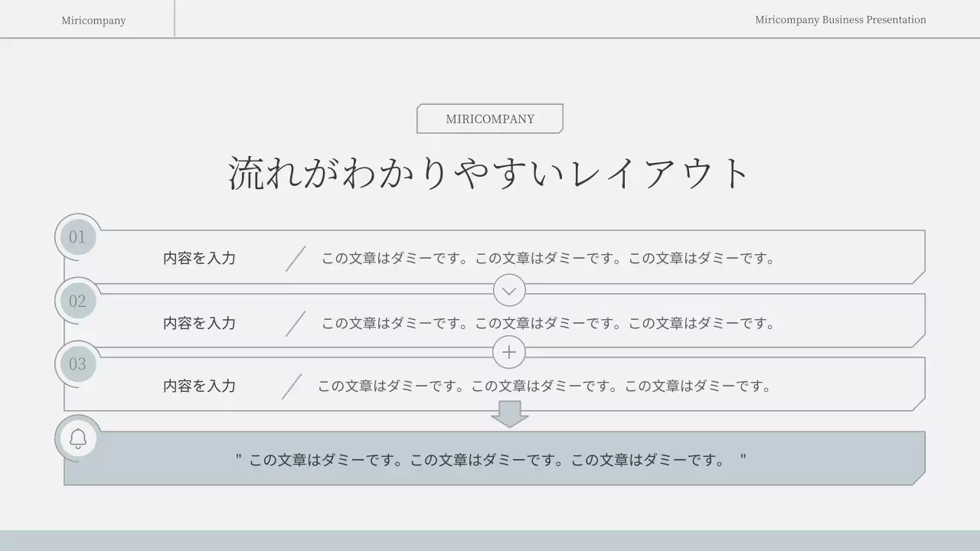Toggle the 02 step circle indicator
Screen dimensions: 980x551
77,301
